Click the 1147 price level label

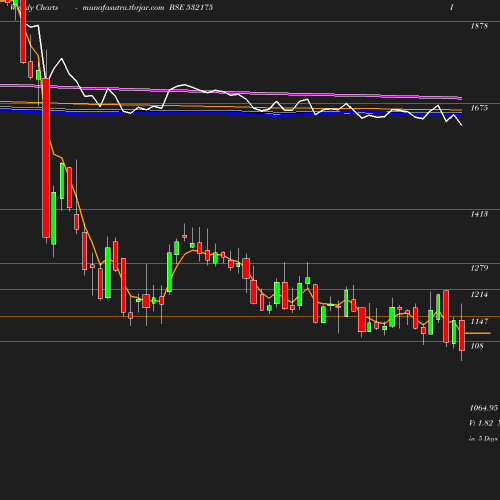(x=479, y=321)
